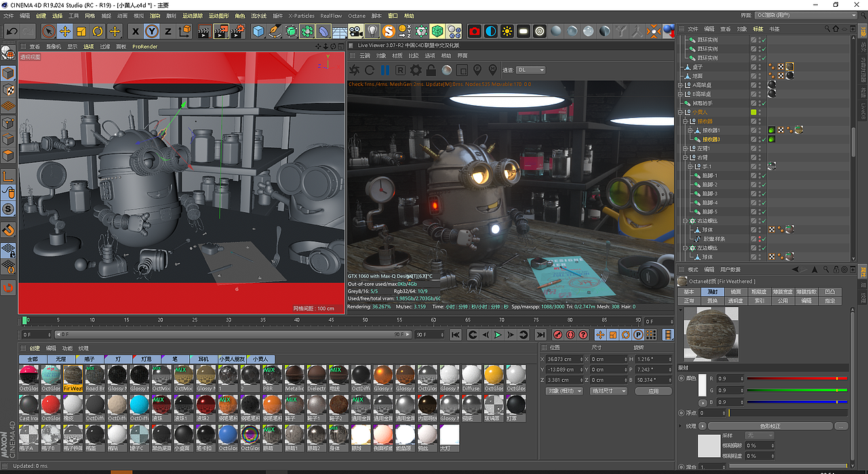Click Render View clapperboard icon
The width and height of the screenshot is (868, 474).
click(x=204, y=31)
